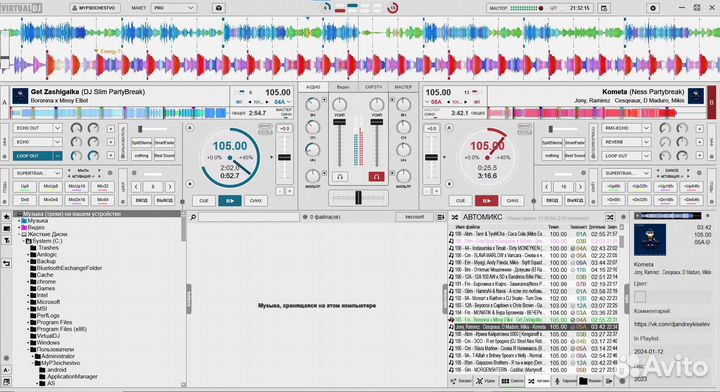
Task: Click the camera icon next to the PRO layout
Action: click(219, 8)
